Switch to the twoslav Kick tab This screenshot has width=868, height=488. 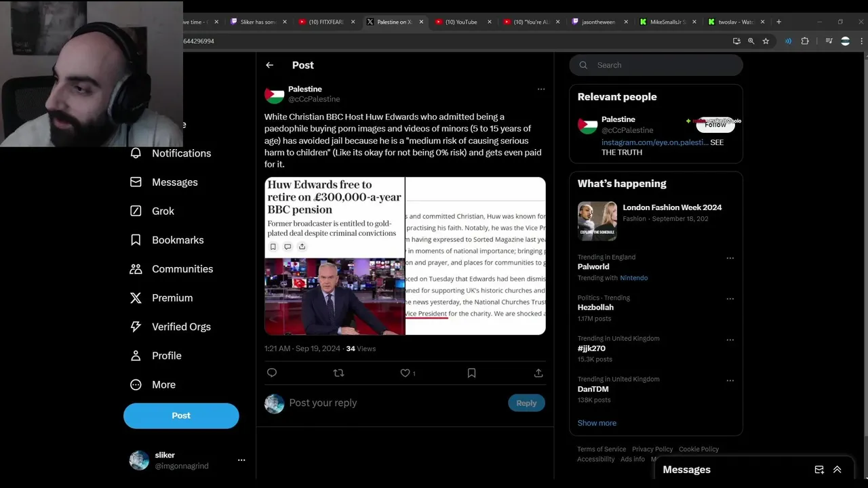[735, 22]
